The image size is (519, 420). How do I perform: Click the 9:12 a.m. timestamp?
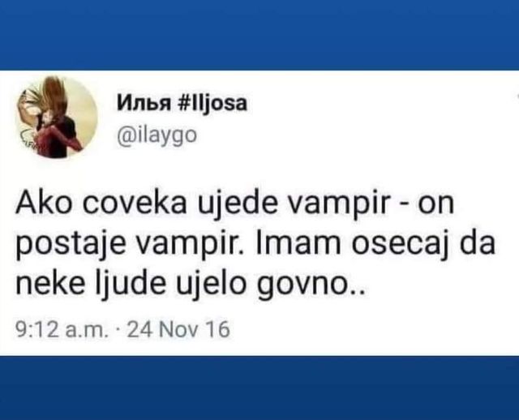(62, 330)
